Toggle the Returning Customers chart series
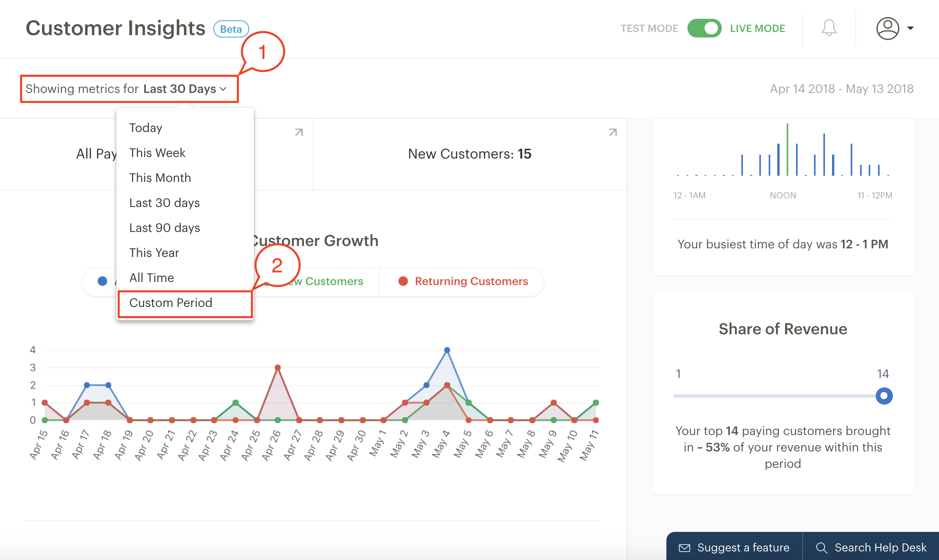Viewport: 939px width, 560px height. pyautogui.click(x=463, y=281)
